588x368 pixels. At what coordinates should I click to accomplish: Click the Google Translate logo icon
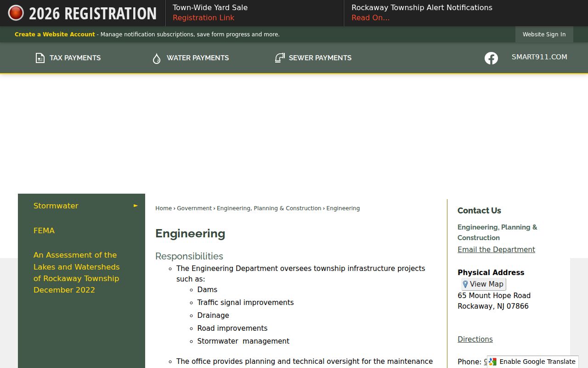click(x=493, y=362)
